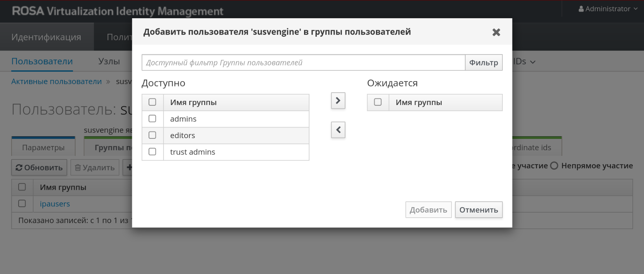Switch to the Узлы tab
Screen dimensions: 644x274
[109, 61]
